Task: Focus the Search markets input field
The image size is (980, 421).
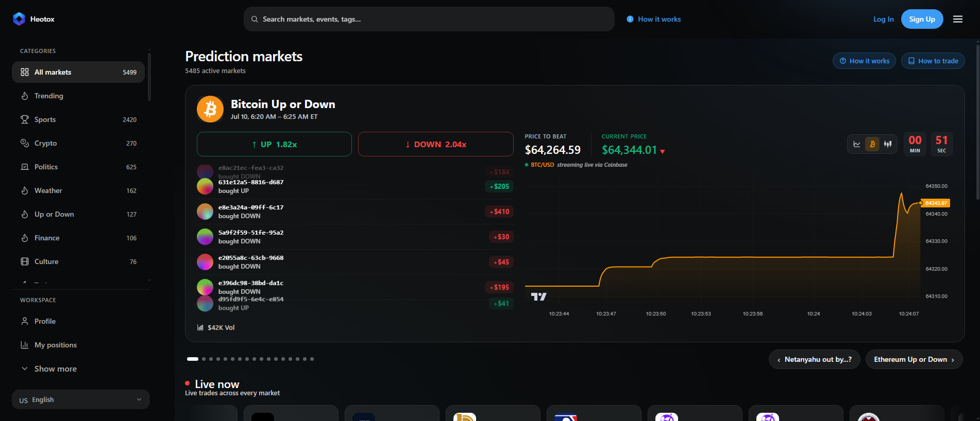Action: tap(429, 19)
